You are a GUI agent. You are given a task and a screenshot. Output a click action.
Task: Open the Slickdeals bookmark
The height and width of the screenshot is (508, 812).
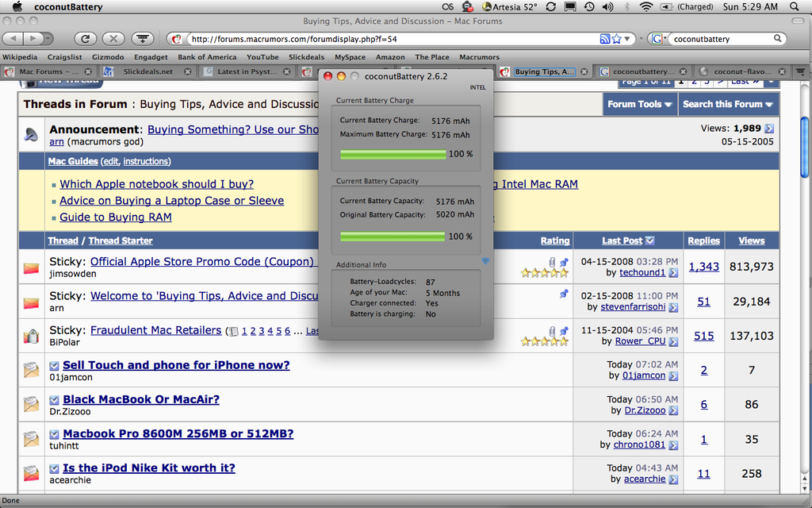(307, 57)
